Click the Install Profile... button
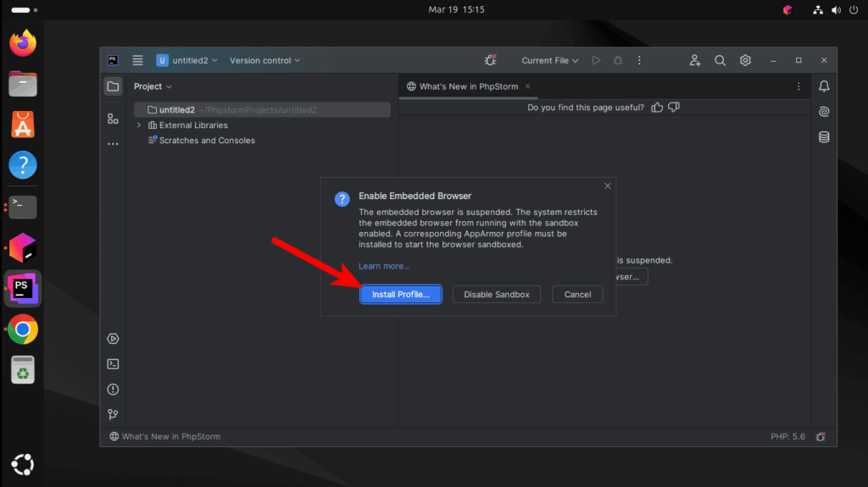This screenshot has height=487, width=868. (401, 295)
